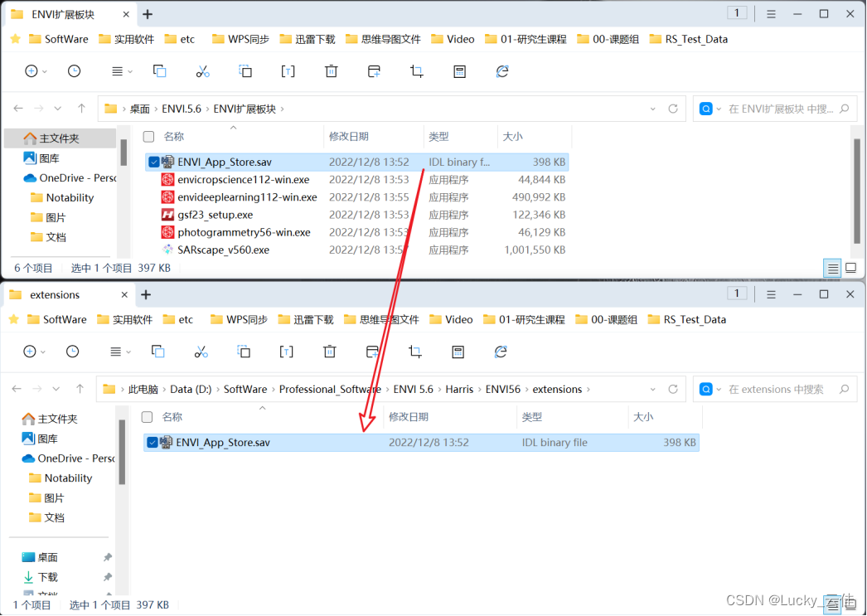Open hamburger menu in extensions title bar
The height and width of the screenshot is (616, 867).
coord(771,294)
